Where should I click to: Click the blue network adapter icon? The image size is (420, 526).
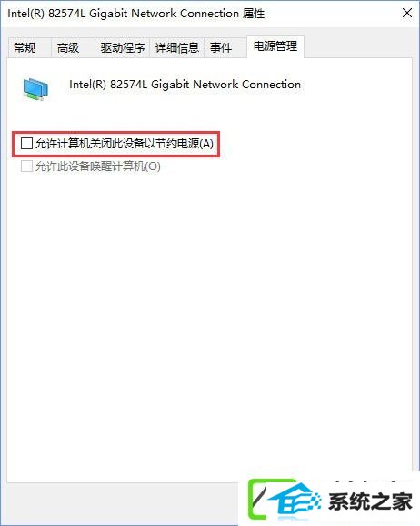pos(35,89)
